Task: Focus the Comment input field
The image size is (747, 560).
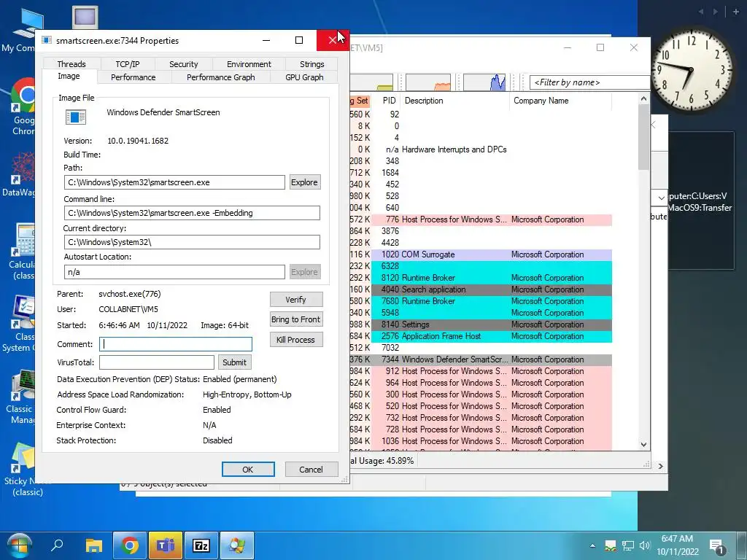Action: pos(176,344)
